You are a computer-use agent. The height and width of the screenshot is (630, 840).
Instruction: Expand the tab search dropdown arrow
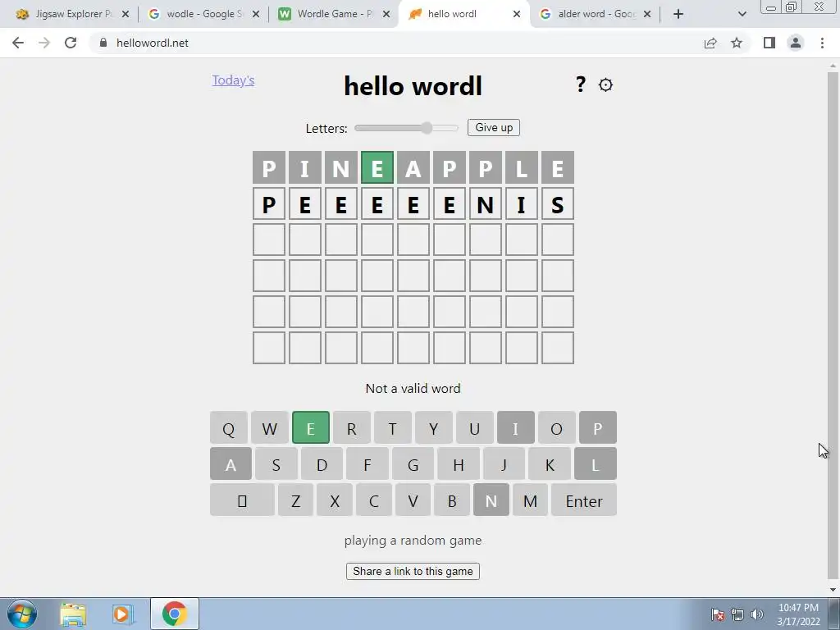[742, 14]
